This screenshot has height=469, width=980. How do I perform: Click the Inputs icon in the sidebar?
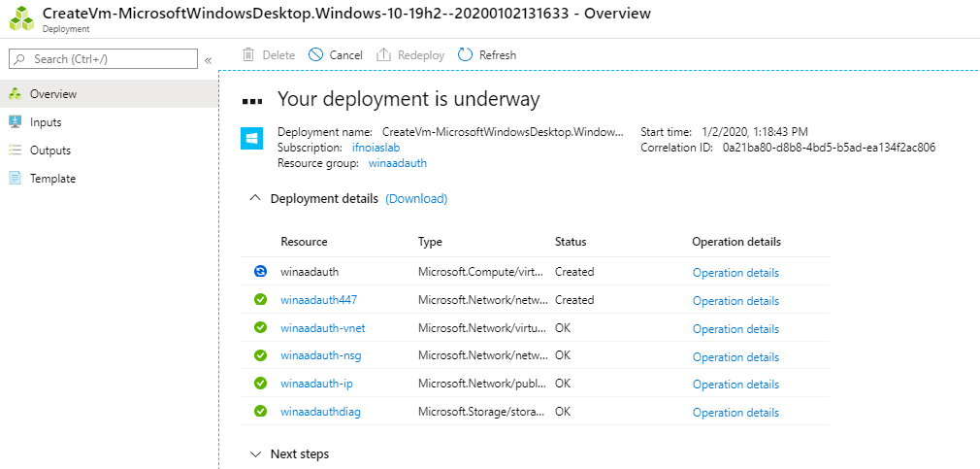click(15, 122)
